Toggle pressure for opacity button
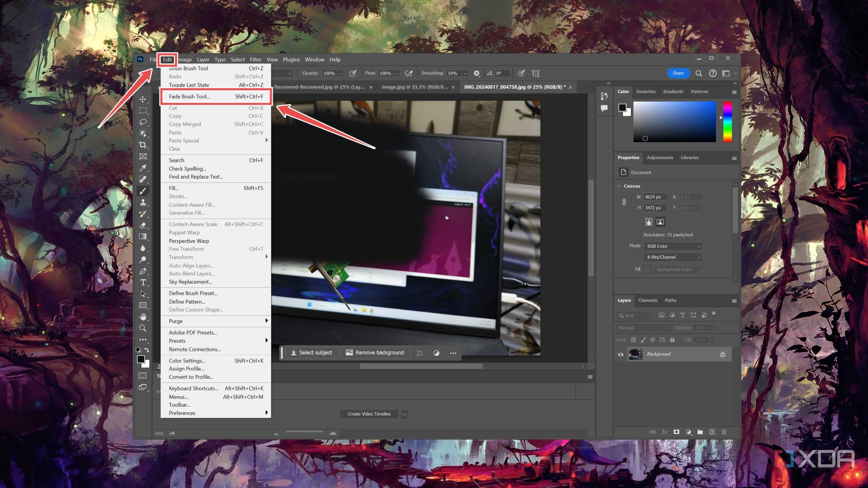This screenshot has width=868, height=488. [353, 73]
